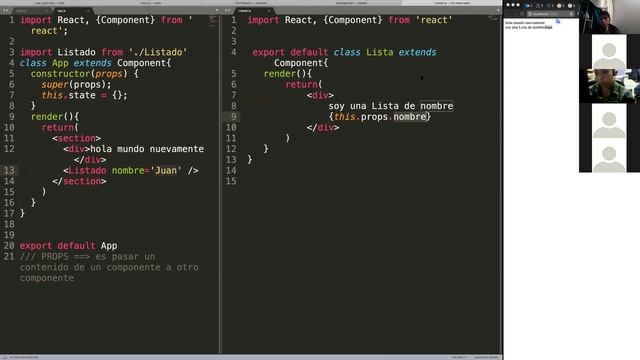Click line number 9 in the Listado.js gutter
This screenshot has width=640, height=360.
click(234, 116)
